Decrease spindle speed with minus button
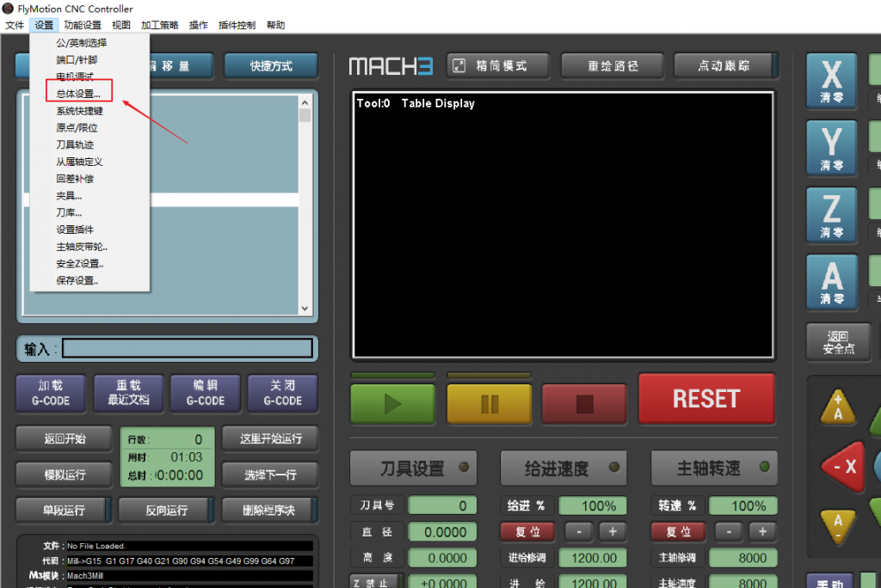The height and width of the screenshot is (588, 881). click(x=729, y=531)
